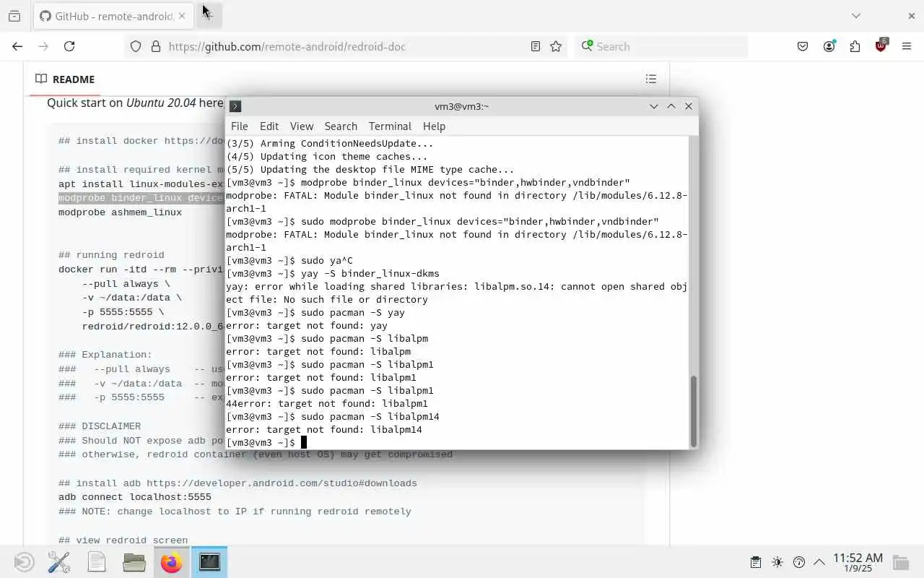Screen dimensions: 924x578
Task: Open uBlock Origin extension popup
Action: pyautogui.click(x=881, y=46)
